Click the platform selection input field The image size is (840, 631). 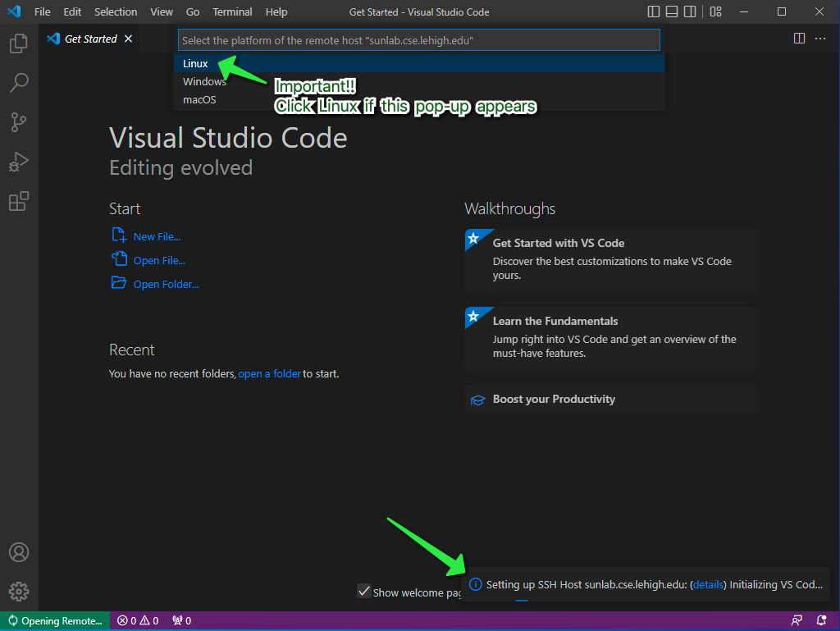tap(418, 40)
